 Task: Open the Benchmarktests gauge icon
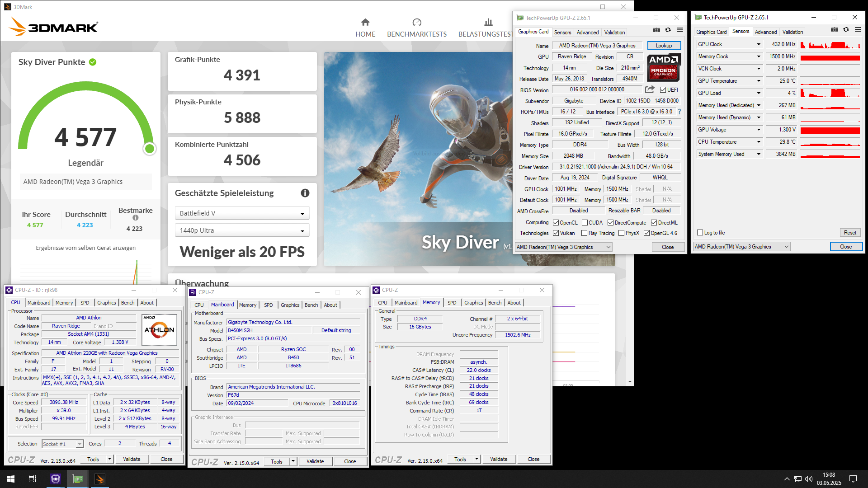[x=417, y=22]
